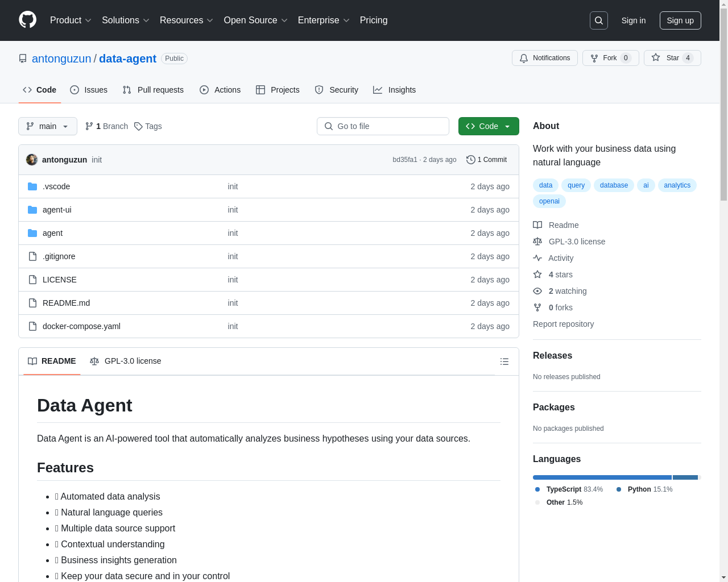728x582 pixels.
Task: Click the book icon beside Readme in About
Action: 537,225
